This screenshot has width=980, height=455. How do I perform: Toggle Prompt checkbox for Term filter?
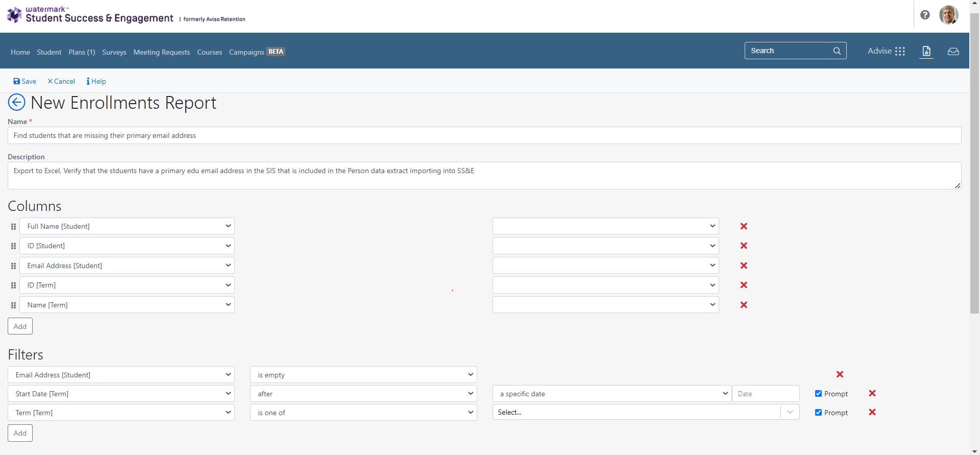coord(818,413)
